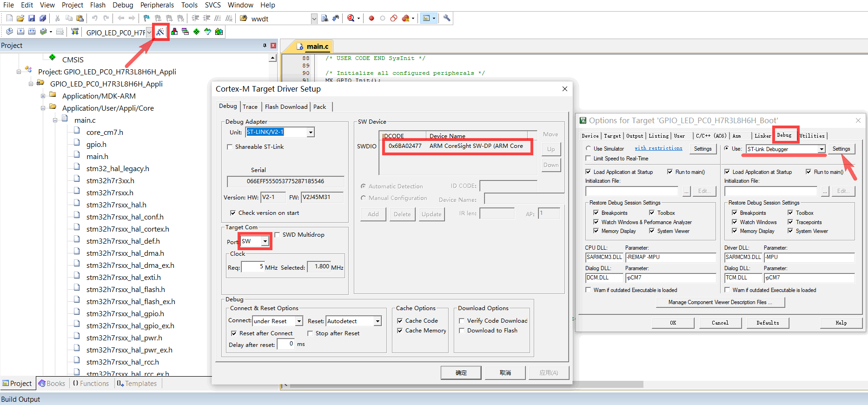Image resolution: width=868 pixels, height=405 pixels.
Task: Collapse the main.c tree node
Action: (55, 120)
